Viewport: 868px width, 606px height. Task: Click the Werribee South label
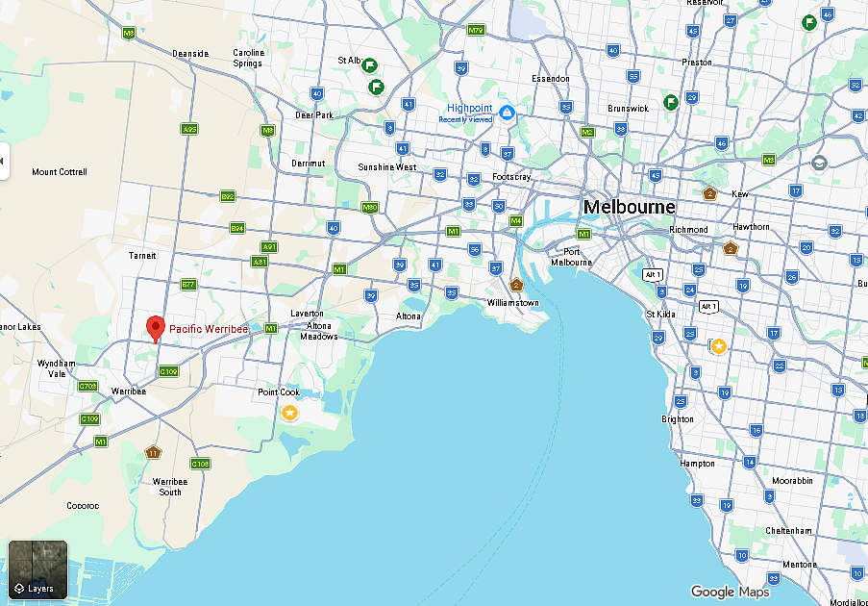(170, 487)
